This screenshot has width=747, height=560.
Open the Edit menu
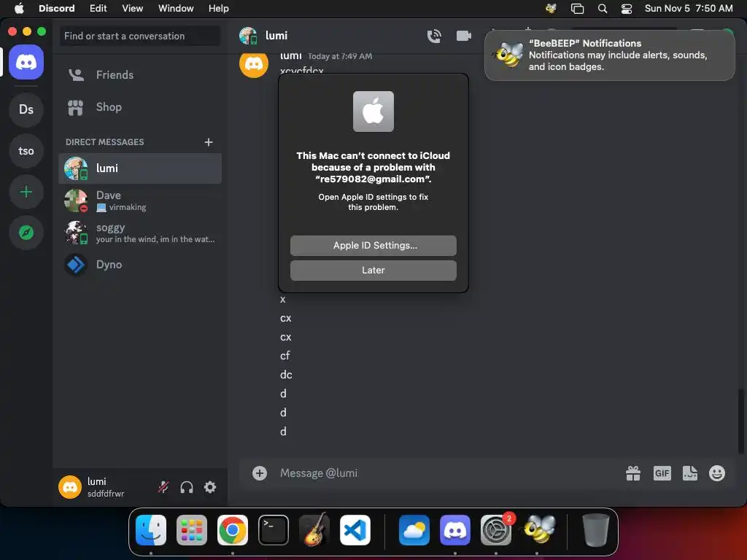98,9
